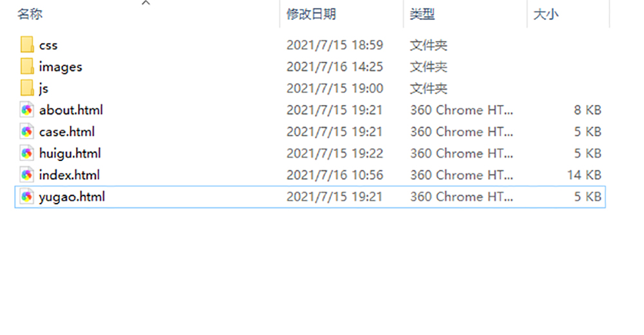The width and height of the screenshot is (644, 335).
Task: Select the css folder icon
Action: tap(27, 44)
